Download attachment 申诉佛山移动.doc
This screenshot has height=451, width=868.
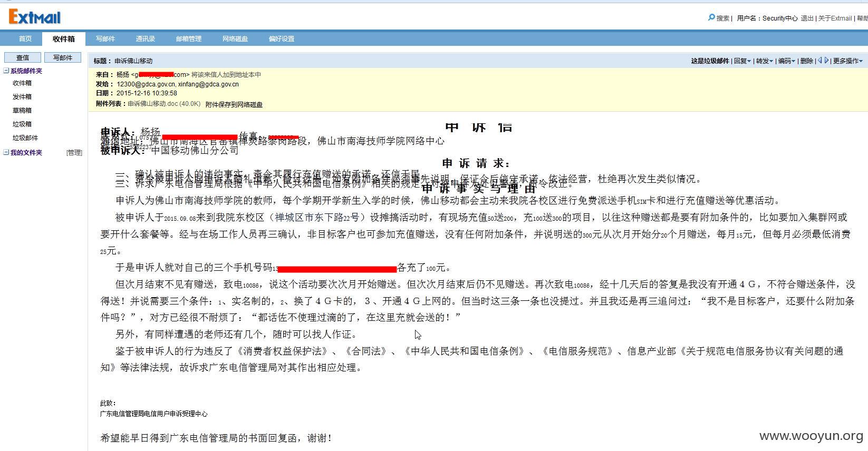pyautogui.click(x=164, y=104)
